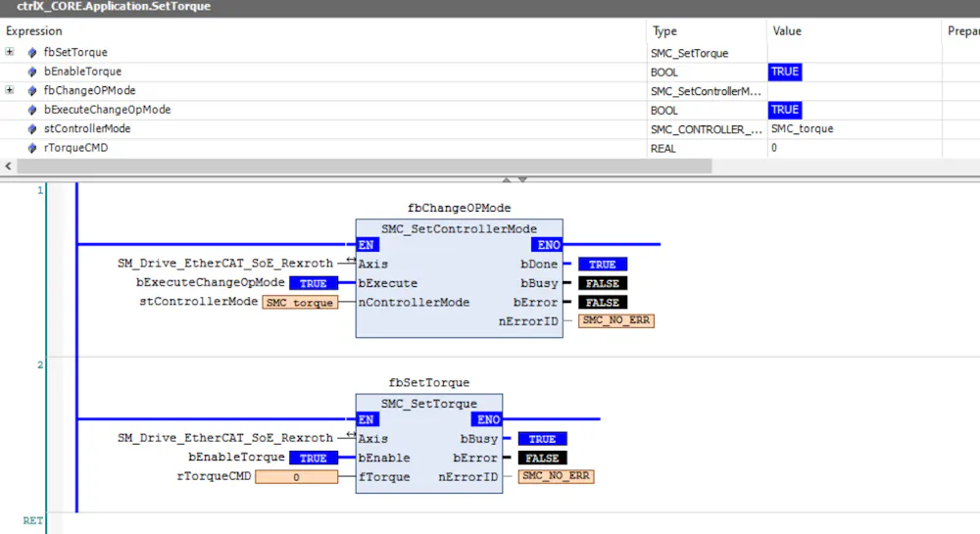
Task: Click the rTorqueCMD variable icon
Action: [x=32, y=148]
